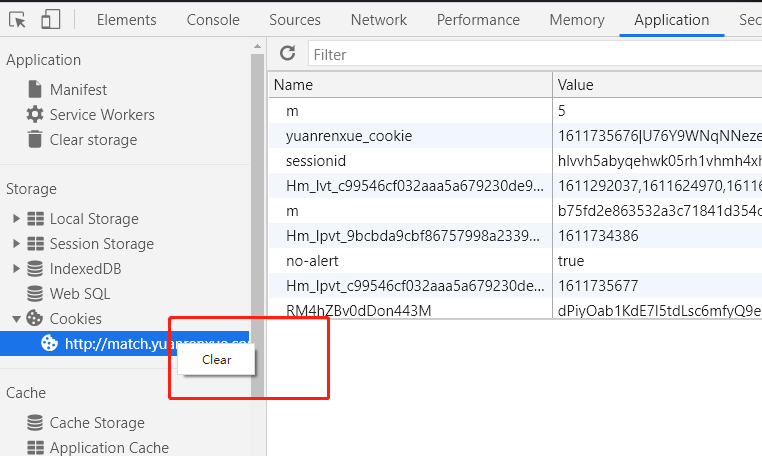Click the cookie icon beside match.yuanrenxue URL
This screenshot has width=762, height=456.
(49, 343)
